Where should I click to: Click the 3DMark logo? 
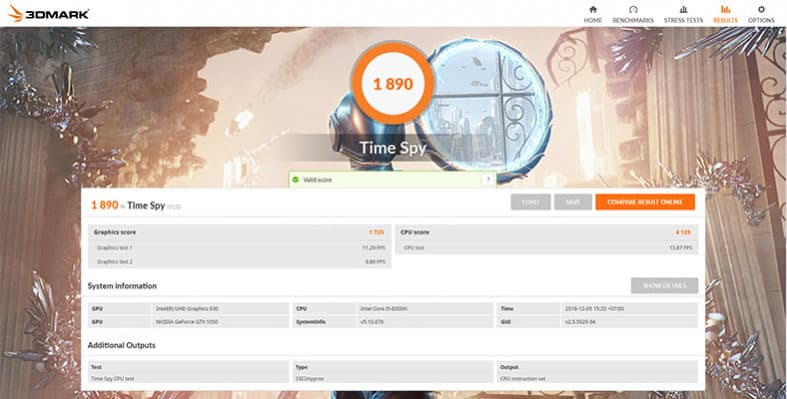coord(49,14)
